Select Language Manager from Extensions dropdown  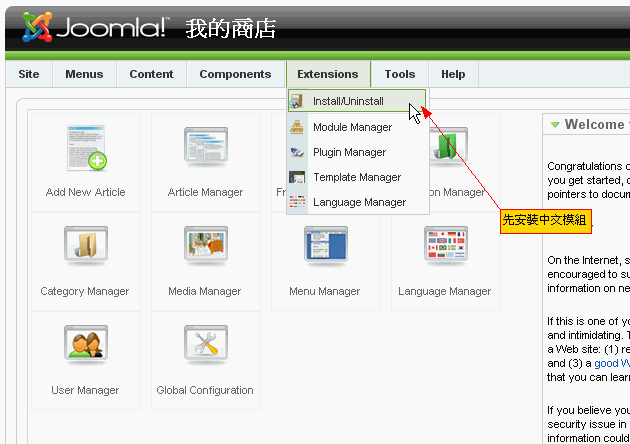357,202
